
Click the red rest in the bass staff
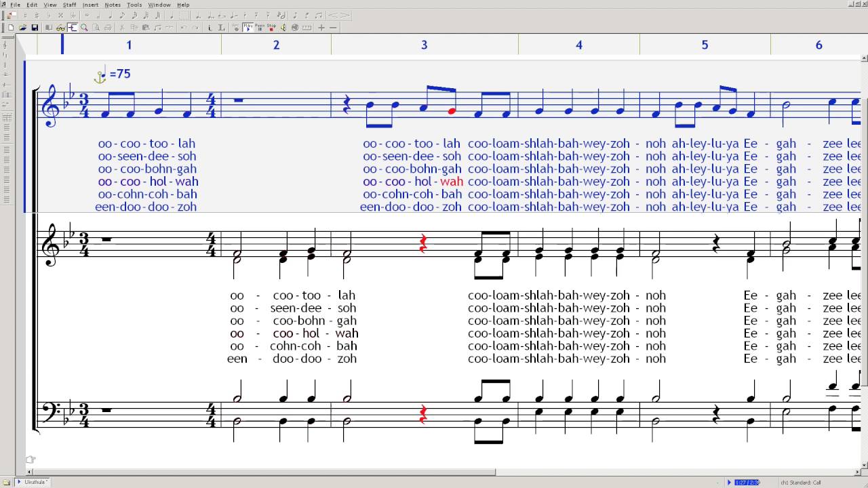tap(423, 414)
